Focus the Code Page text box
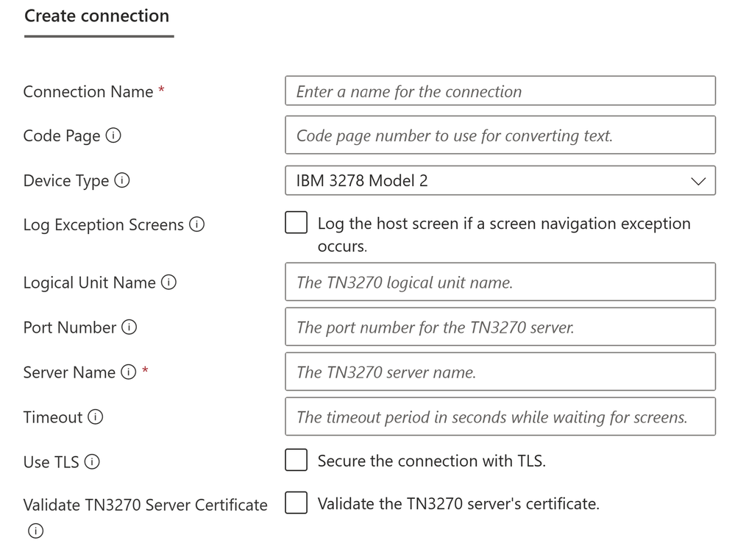The width and height of the screenshot is (735, 560). pyautogui.click(x=500, y=135)
